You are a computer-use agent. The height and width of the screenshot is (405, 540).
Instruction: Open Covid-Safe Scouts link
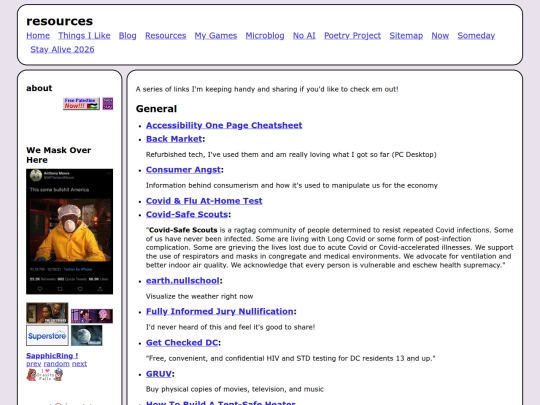point(187,214)
